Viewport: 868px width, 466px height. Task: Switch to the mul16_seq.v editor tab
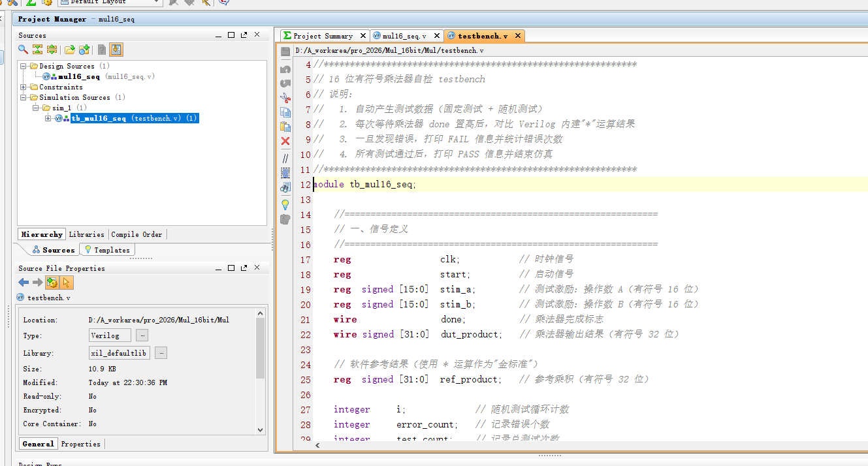[404, 36]
